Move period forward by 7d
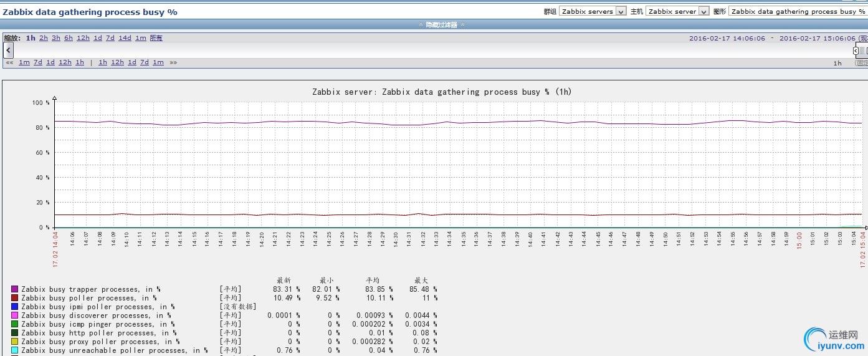This screenshot has width=868, height=356. coord(145,62)
